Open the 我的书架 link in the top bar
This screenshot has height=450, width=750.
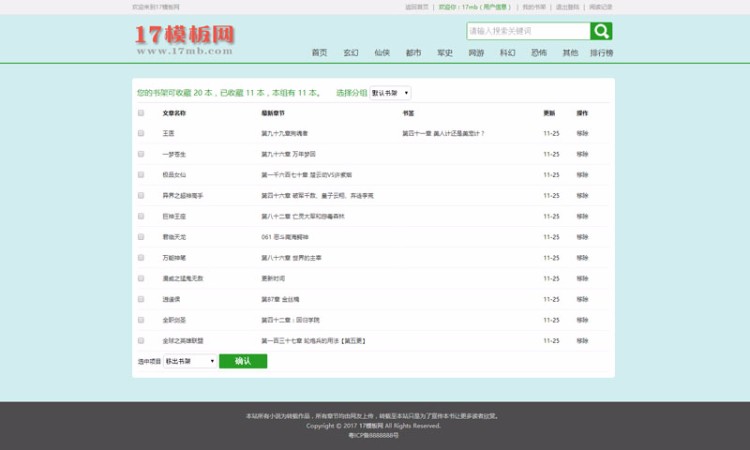[x=534, y=7]
